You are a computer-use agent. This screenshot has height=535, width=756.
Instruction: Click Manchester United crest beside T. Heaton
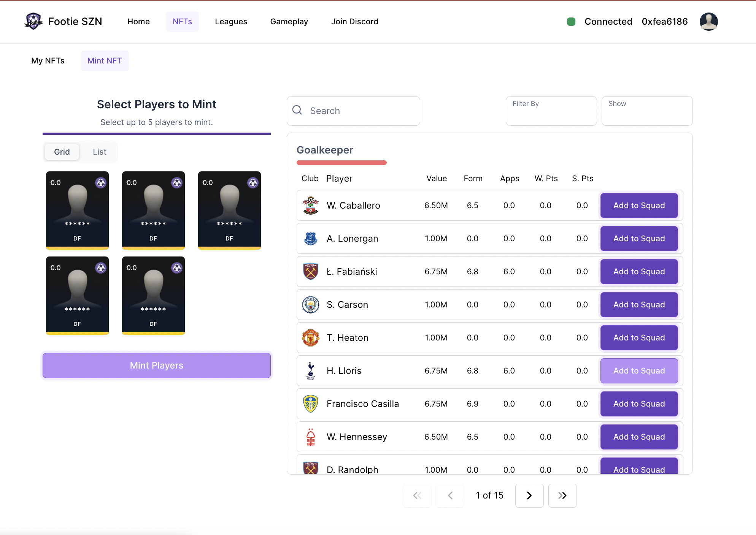pyautogui.click(x=311, y=338)
